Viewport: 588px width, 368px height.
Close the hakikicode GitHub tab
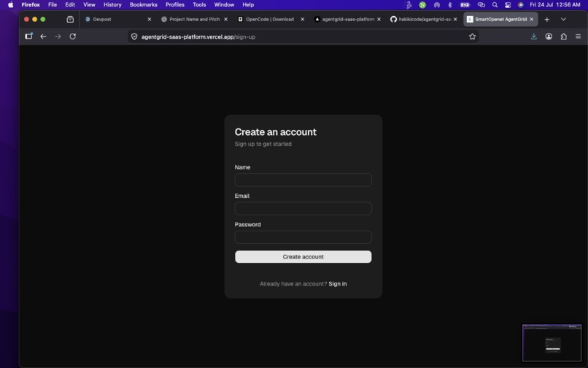[x=455, y=19]
